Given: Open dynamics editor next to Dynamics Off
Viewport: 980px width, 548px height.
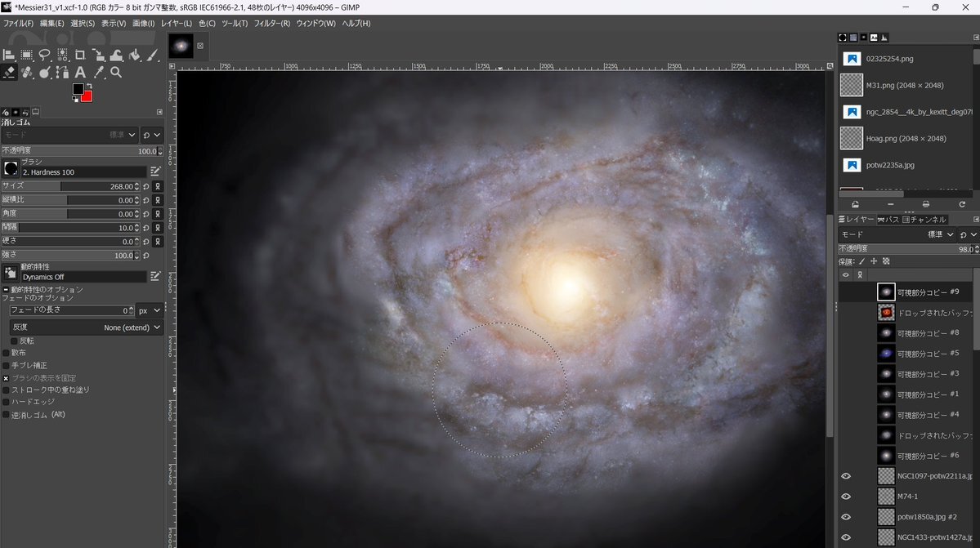Looking at the screenshot, I should (155, 276).
